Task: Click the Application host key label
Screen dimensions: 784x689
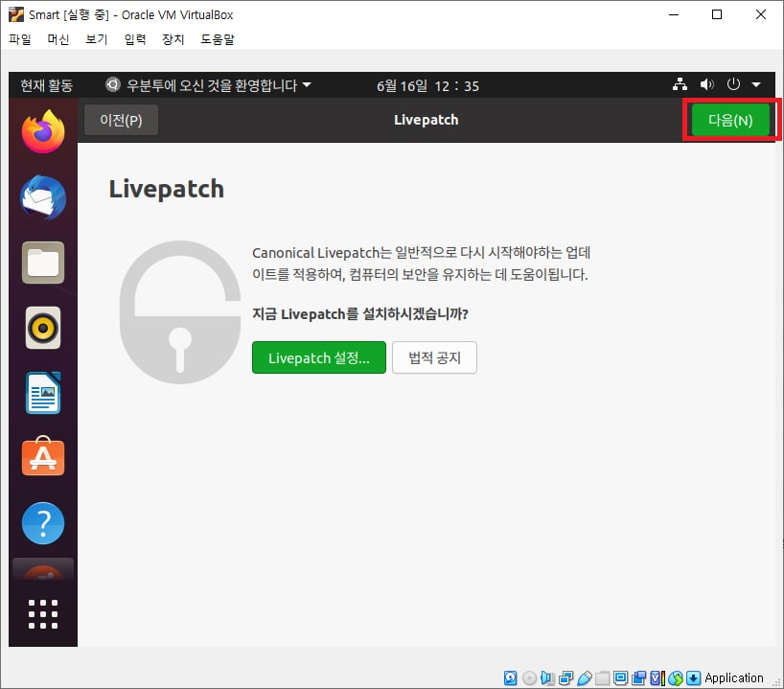Action: (x=733, y=678)
